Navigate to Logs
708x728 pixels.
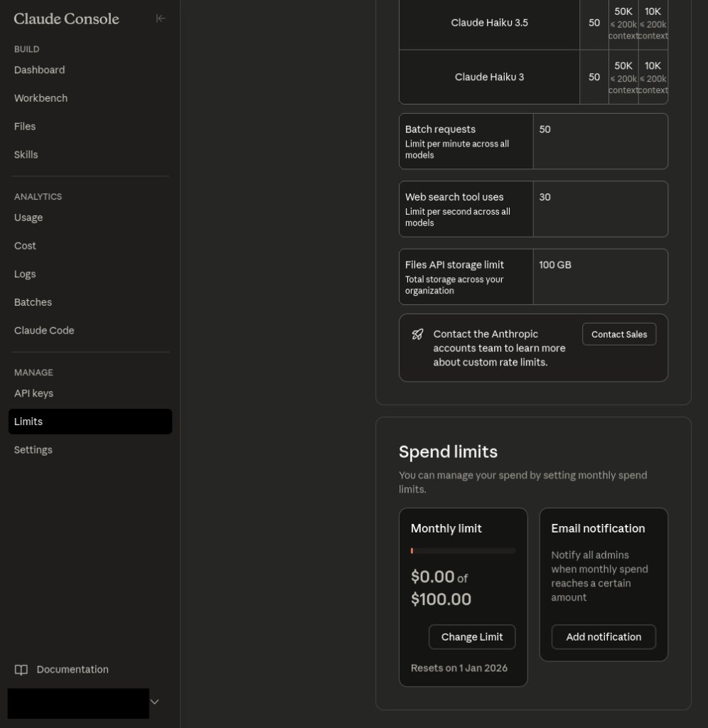click(x=25, y=274)
